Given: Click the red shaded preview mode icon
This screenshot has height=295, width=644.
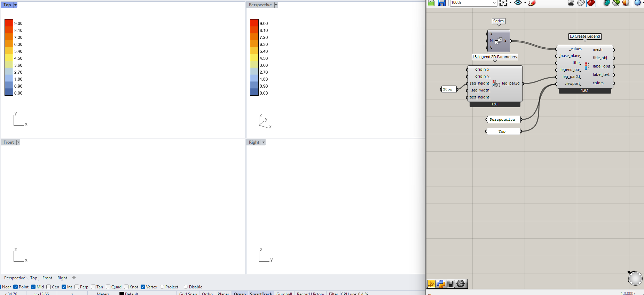Looking at the screenshot, I should 591,3.
